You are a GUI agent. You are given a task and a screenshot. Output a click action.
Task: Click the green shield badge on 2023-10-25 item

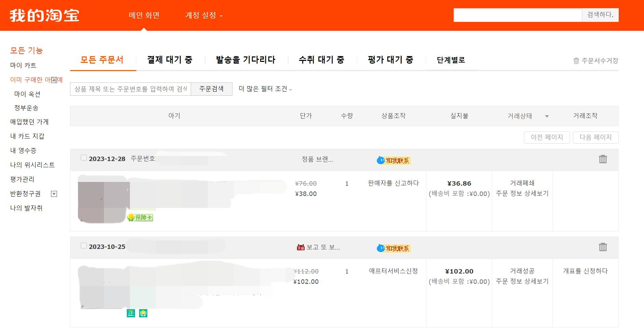point(143,313)
